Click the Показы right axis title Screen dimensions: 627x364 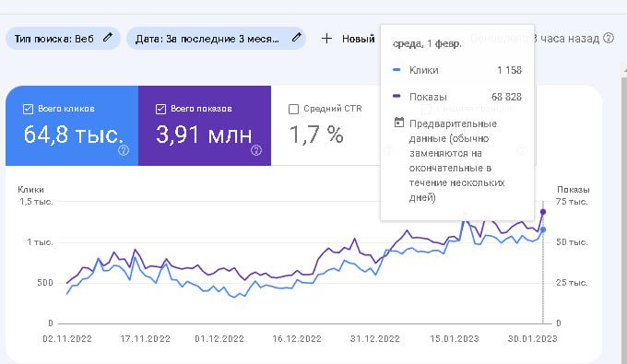point(573,190)
